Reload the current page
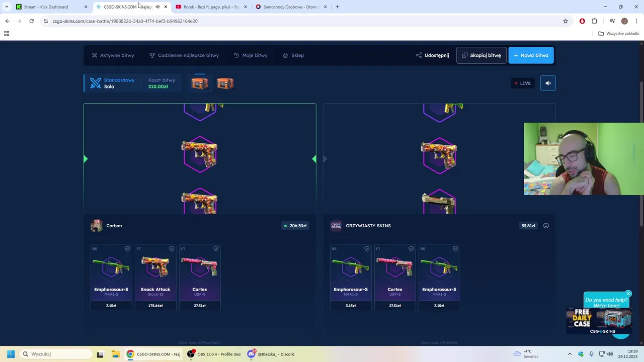This screenshot has height=362, width=644. 31,21
